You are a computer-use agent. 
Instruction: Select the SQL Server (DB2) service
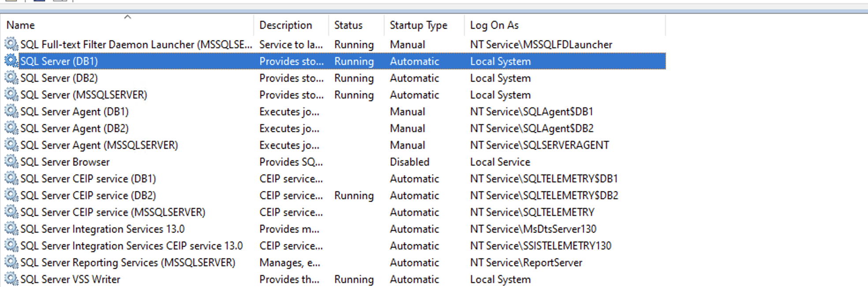[59, 78]
